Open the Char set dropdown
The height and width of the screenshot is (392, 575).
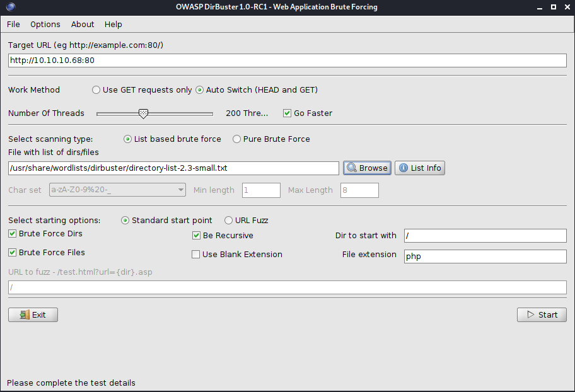pyautogui.click(x=117, y=190)
